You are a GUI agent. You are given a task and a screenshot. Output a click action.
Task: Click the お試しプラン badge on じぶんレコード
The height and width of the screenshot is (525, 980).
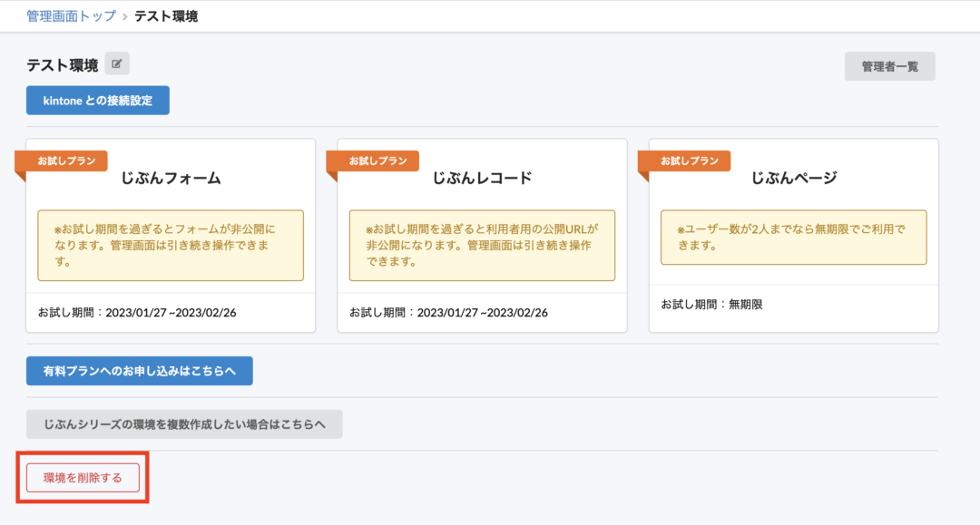pos(377,160)
